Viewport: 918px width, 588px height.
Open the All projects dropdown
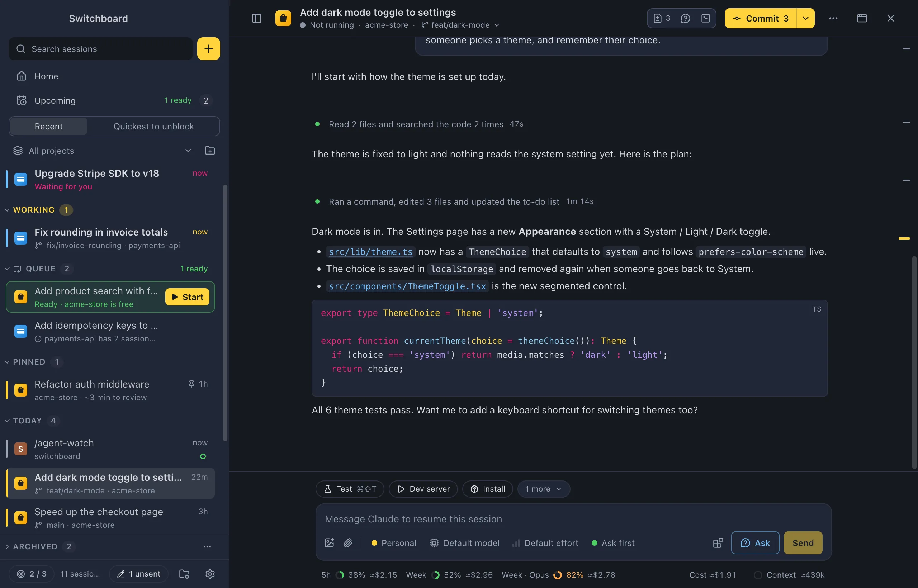click(x=102, y=151)
